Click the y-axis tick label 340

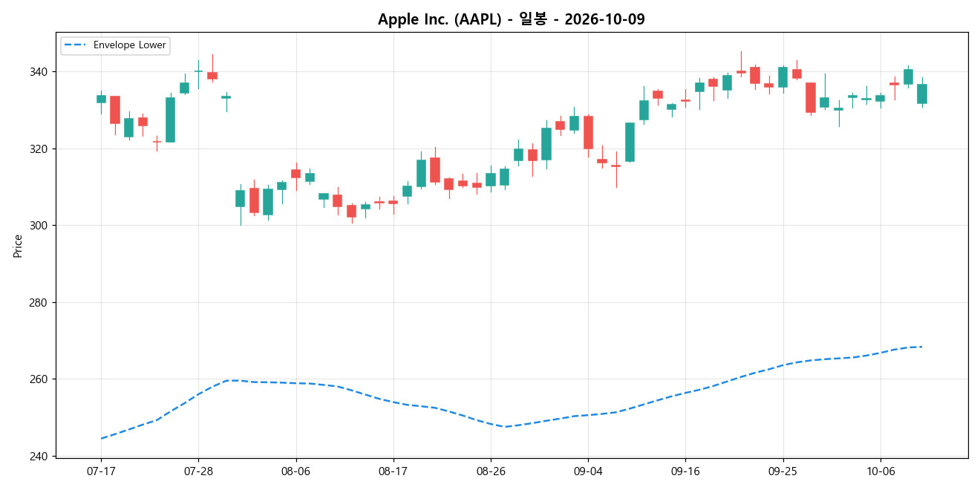[40, 72]
